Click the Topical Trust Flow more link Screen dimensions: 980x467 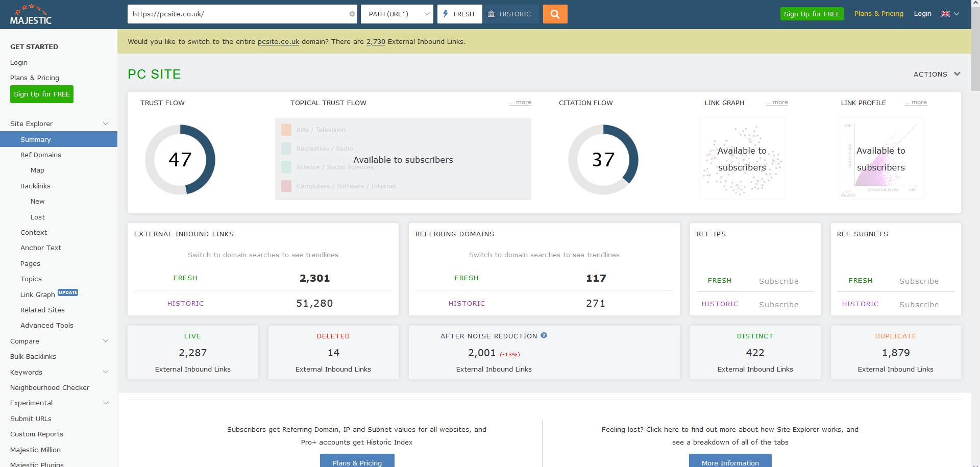(x=520, y=102)
